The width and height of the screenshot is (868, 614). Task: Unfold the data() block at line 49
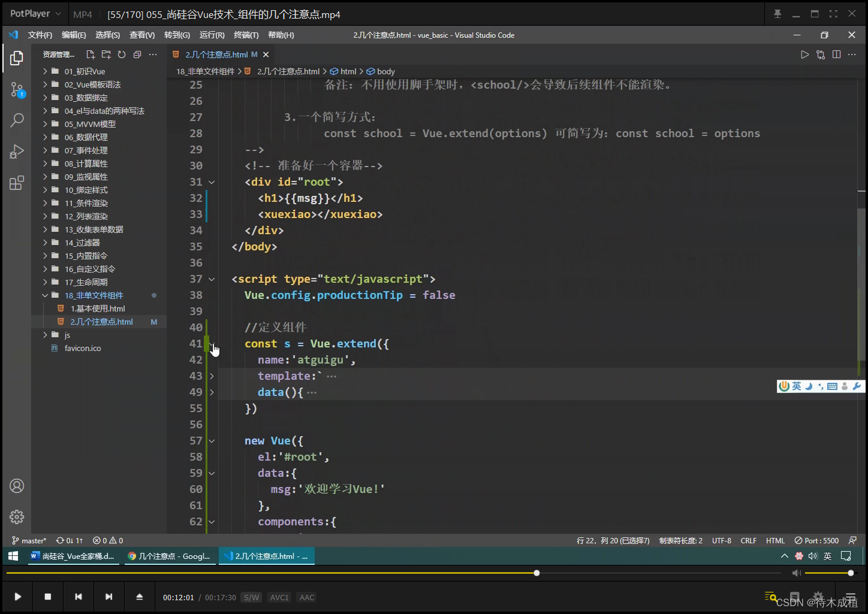tap(212, 392)
